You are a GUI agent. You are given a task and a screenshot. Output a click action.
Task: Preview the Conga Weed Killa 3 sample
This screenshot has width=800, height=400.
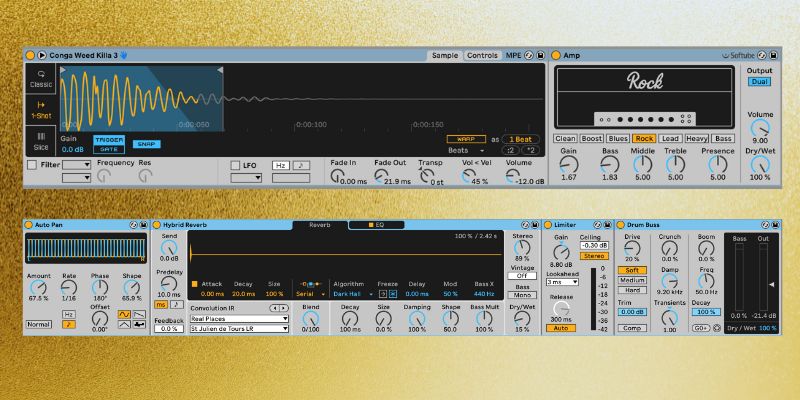point(42,55)
